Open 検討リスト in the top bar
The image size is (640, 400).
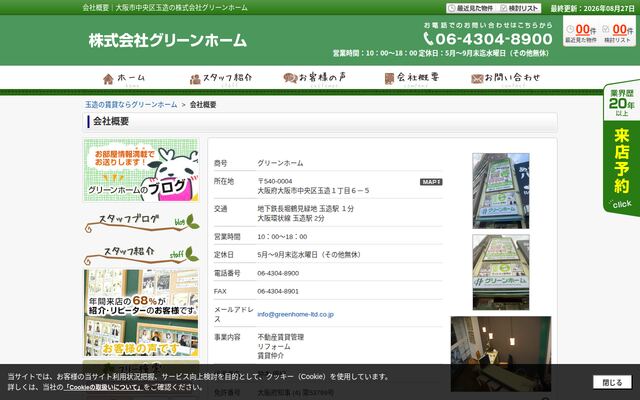click(x=519, y=8)
